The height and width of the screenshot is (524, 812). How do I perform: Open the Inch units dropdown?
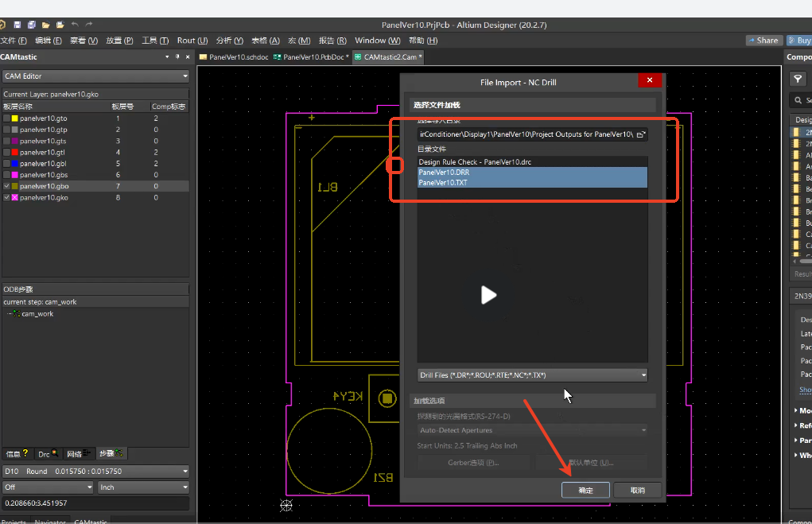[x=143, y=487]
